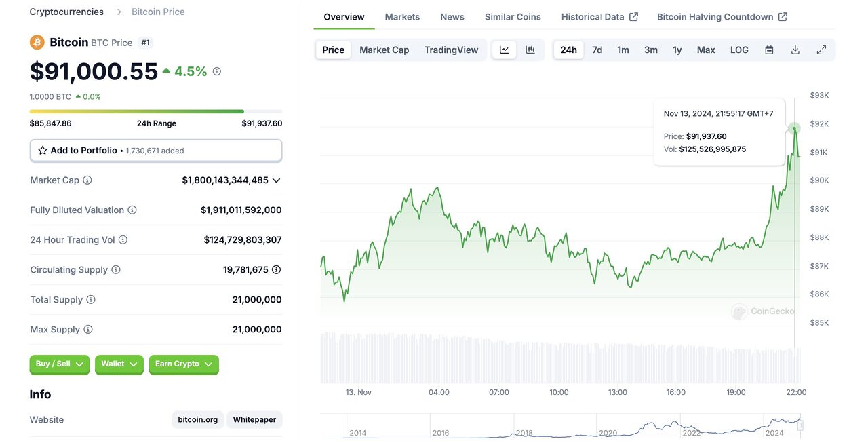Visit the bitcoin.org website link
868x441 pixels.
[198, 420]
